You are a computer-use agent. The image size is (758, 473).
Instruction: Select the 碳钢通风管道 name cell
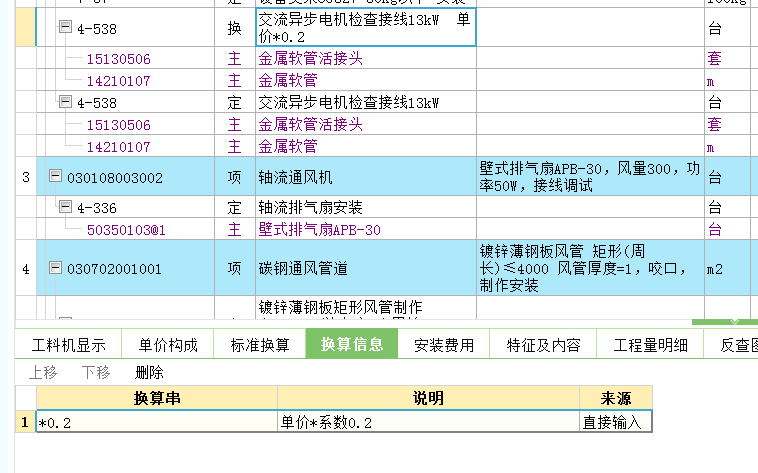365,268
